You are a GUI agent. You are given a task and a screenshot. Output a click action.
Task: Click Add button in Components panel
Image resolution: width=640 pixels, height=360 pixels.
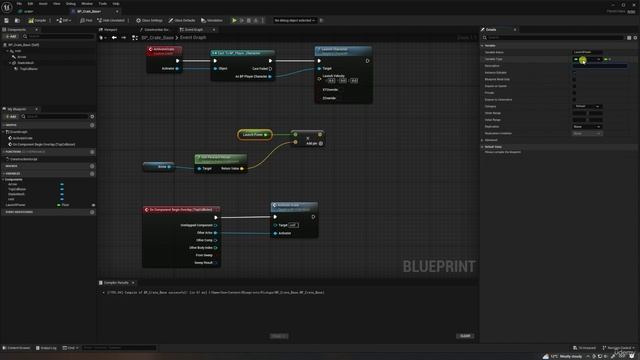click(11, 37)
